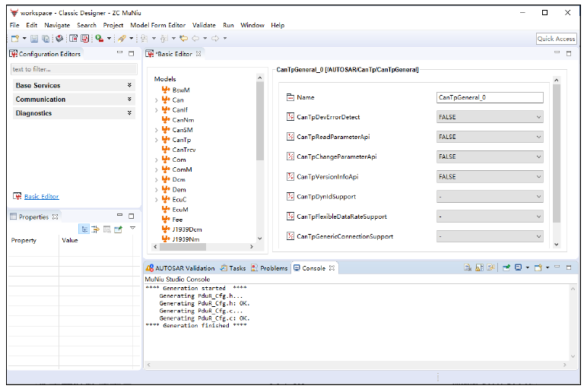
Task: Click the Restore Default Value icon in Properties
Action: pos(107,229)
